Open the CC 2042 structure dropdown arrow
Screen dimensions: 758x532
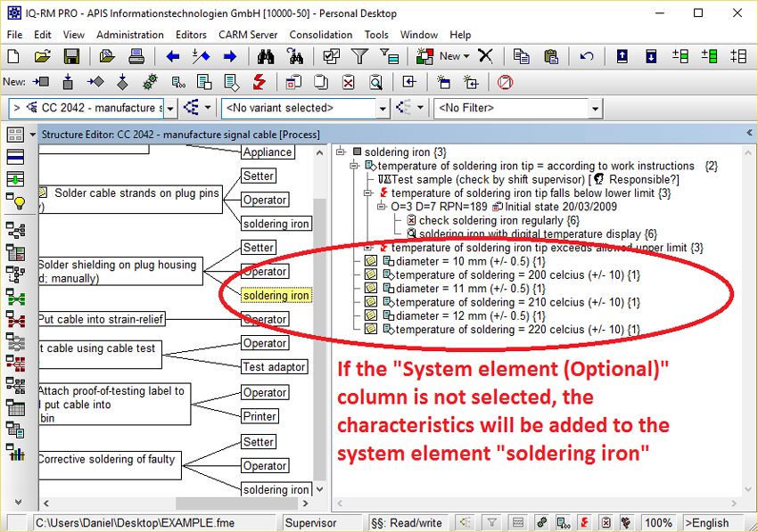(170, 109)
